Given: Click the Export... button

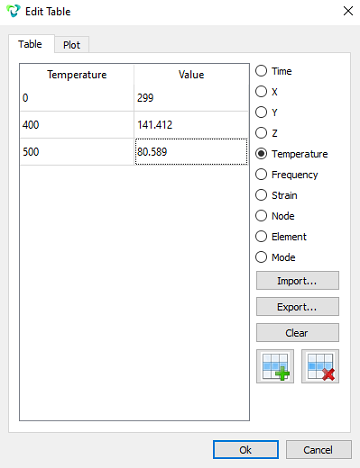Looking at the screenshot, I should point(297,307).
